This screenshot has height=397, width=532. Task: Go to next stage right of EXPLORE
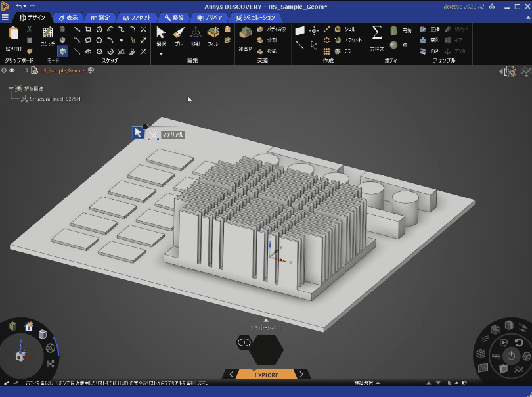(x=301, y=374)
